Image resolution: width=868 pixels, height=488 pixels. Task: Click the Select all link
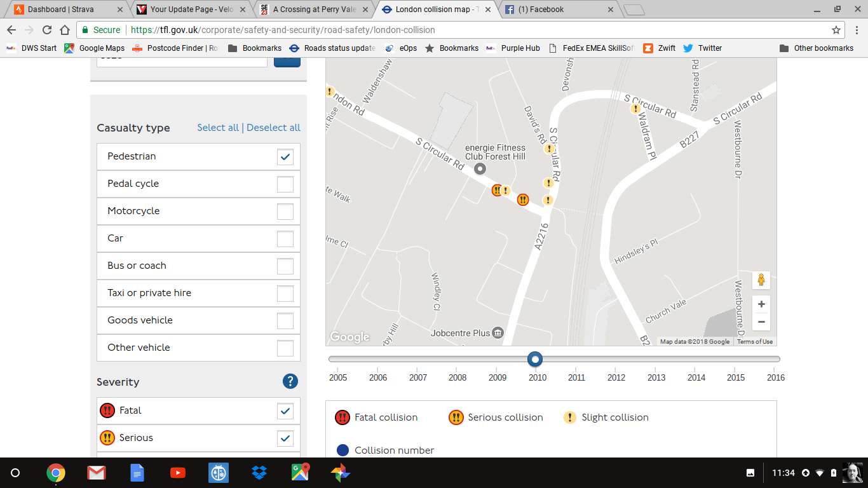click(218, 128)
